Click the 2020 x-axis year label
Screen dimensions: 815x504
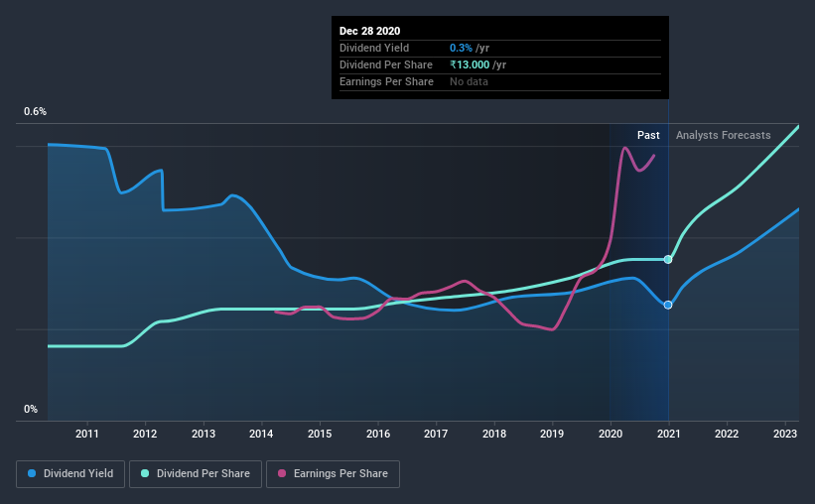[x=611, y=434]
